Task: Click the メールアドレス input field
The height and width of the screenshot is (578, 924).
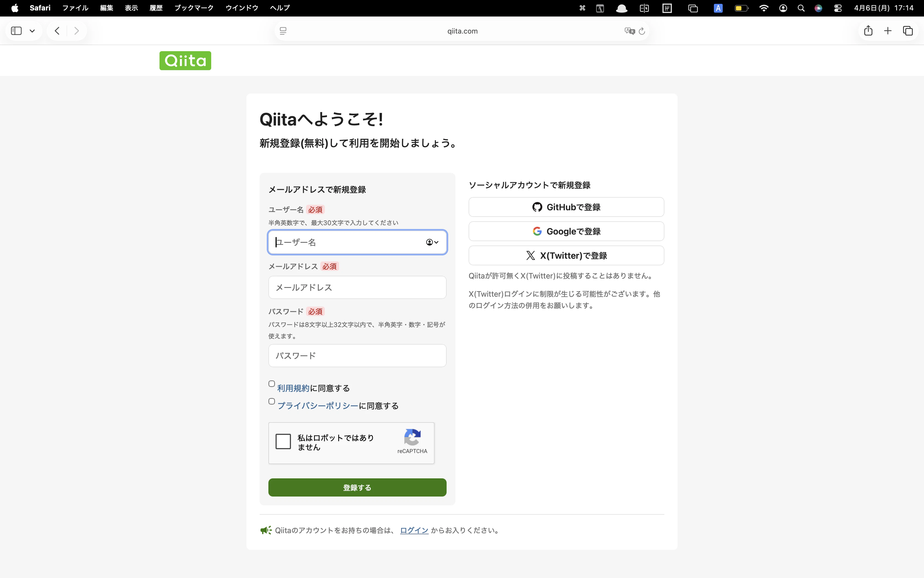Action: pyautogui.click(x=358, y=287)
